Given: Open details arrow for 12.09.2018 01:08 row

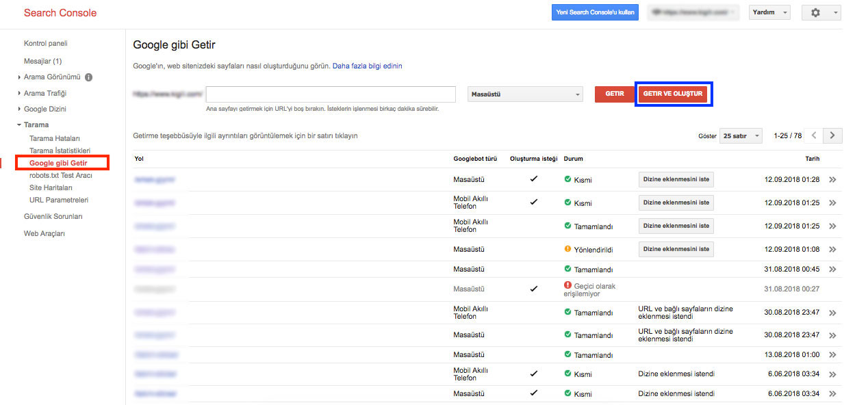Looking at the screenshot, I should [832, 249].
